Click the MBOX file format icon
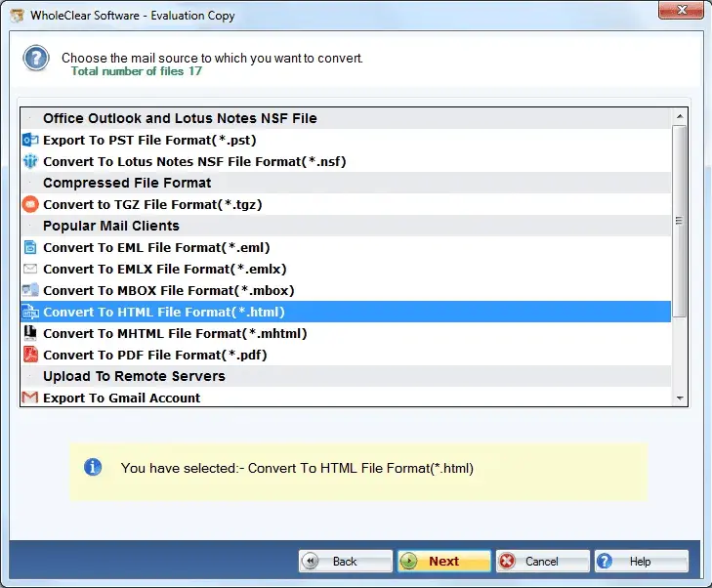 click(x=30, y=290)
